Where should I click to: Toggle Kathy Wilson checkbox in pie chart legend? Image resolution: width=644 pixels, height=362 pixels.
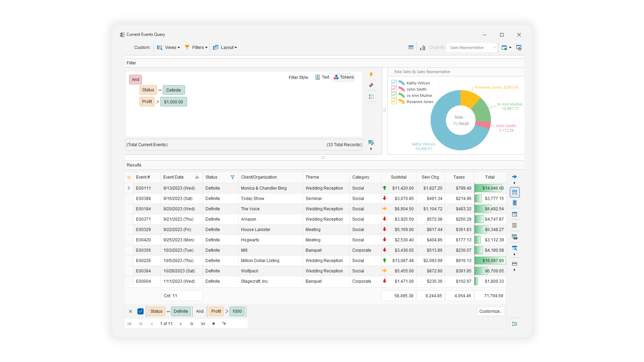pos(395,82)
